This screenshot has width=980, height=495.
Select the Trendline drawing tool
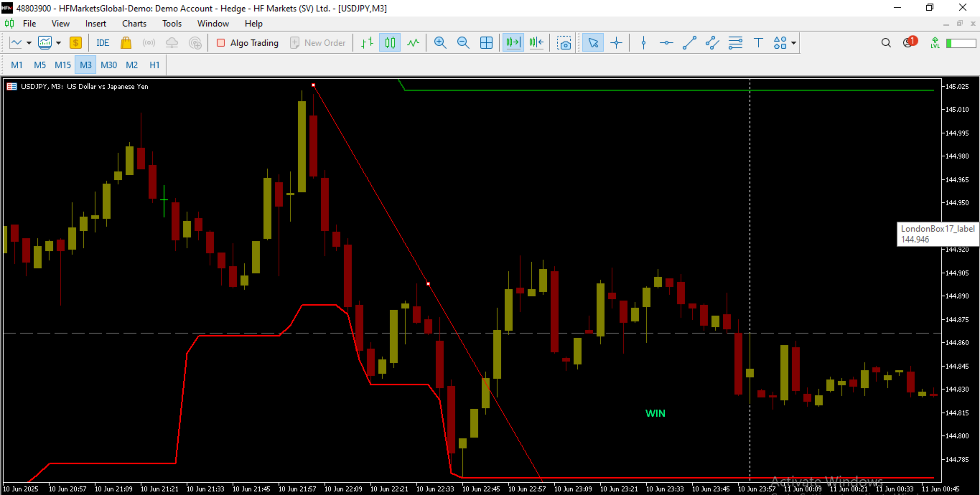point(689,42)
